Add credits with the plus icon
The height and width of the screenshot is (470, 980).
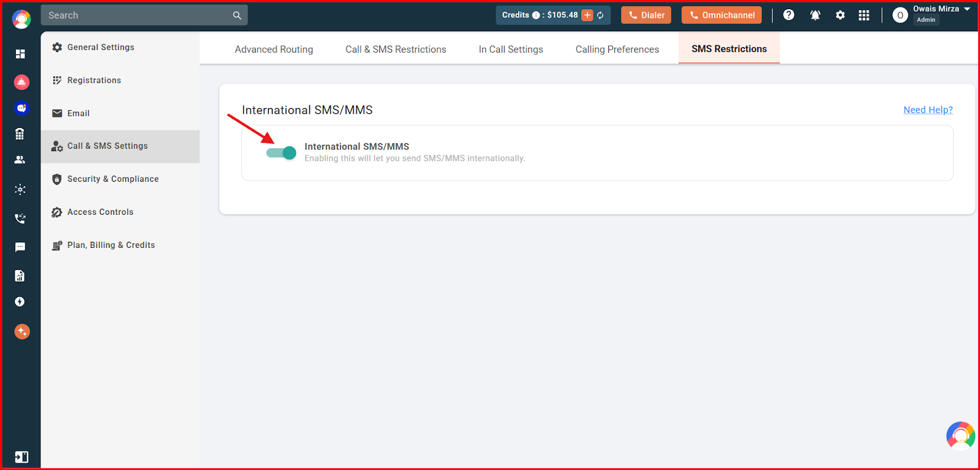click(x=587, y=15)
